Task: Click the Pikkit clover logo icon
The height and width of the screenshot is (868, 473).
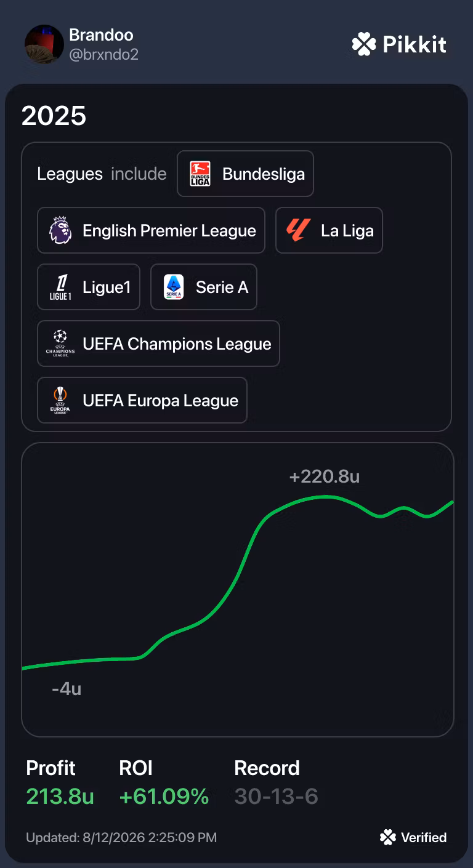Action: tap(363, 44)
